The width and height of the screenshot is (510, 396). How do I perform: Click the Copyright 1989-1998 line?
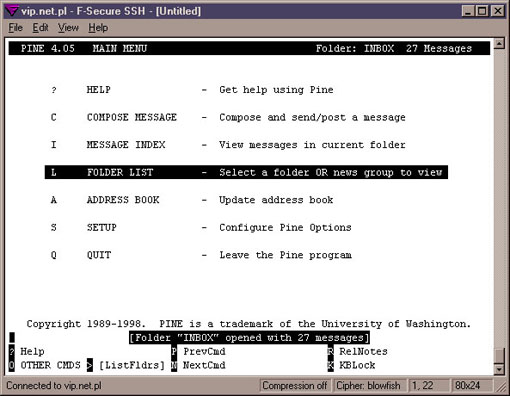(x=249, y=324)
